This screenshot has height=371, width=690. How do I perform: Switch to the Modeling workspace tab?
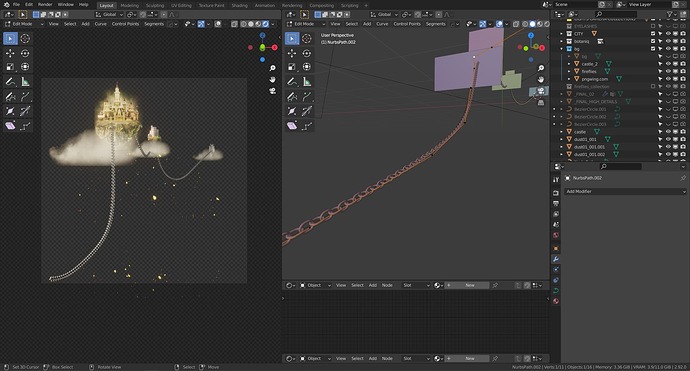pos(129,5)
